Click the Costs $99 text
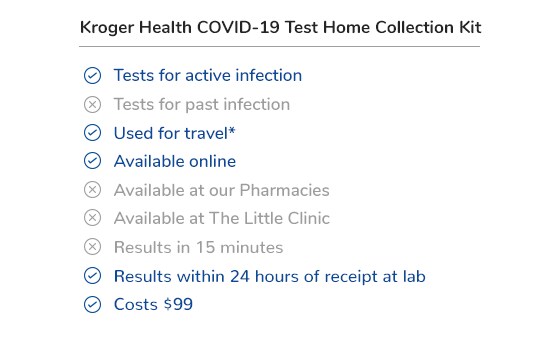This screenshot has width=560, height=364. (x=153, y=304)
